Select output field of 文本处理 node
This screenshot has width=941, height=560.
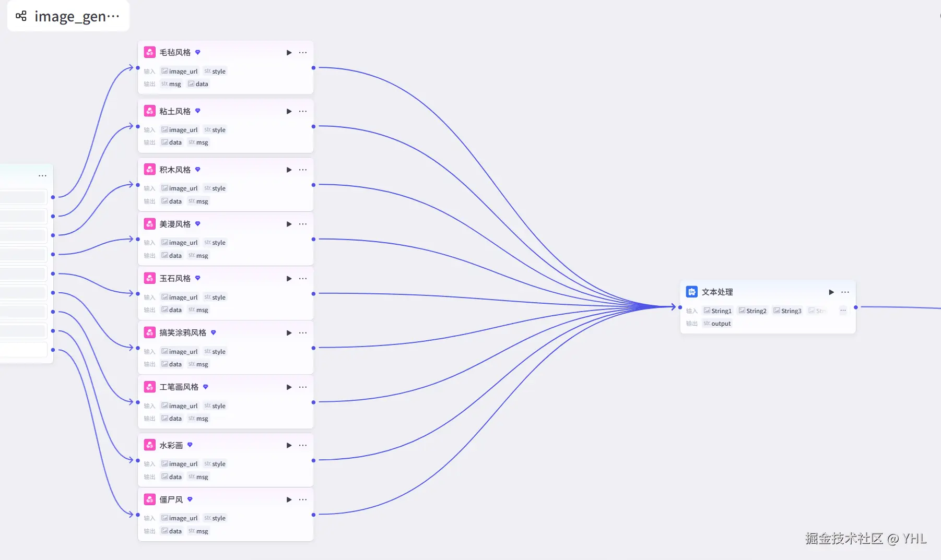tap(717, 324)
